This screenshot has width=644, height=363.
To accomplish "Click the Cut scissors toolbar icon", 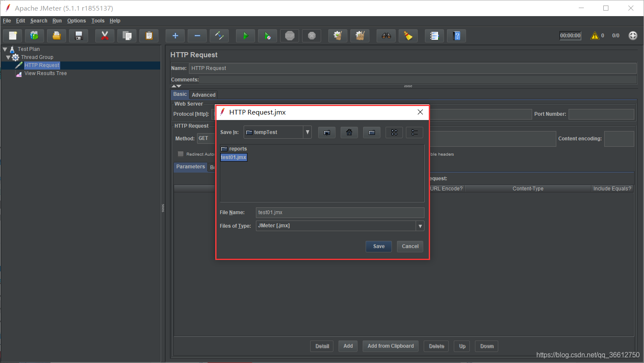I will pos(105,36).
